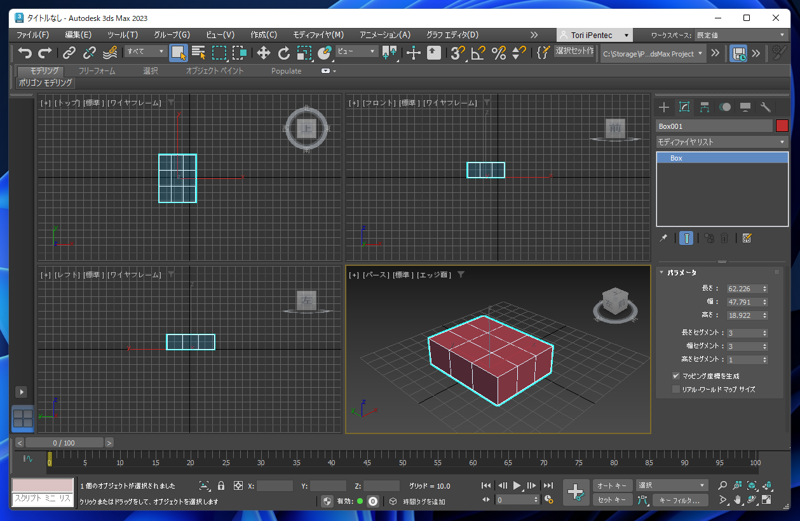Click the Pin Stack icon
The image size is (800, 521).
pos(663,238)
